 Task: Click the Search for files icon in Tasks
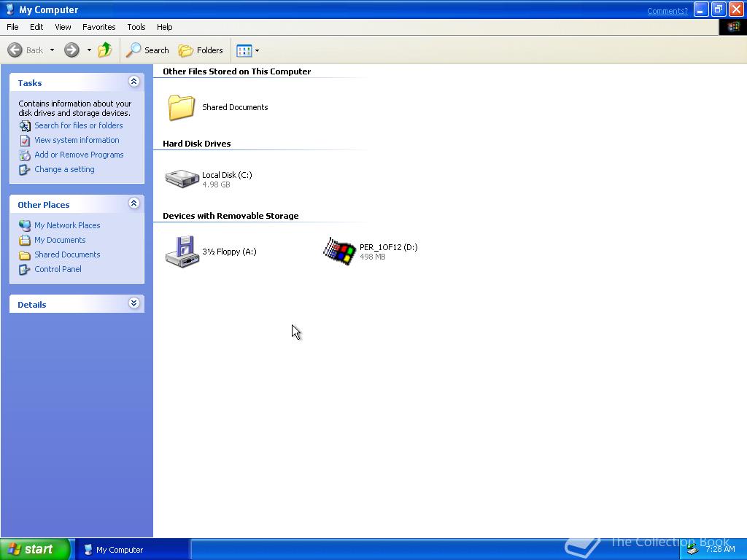[x=25, y=126]
